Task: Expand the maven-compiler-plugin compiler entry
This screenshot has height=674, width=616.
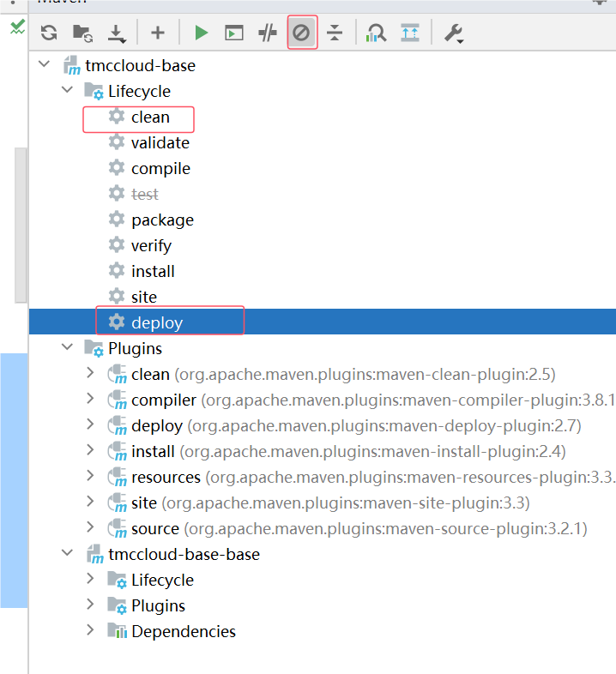Action: [x=91, y=400]
